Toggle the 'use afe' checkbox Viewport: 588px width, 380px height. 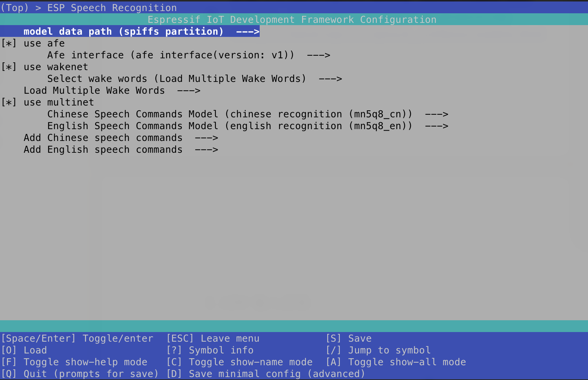[x=9, y=43]
